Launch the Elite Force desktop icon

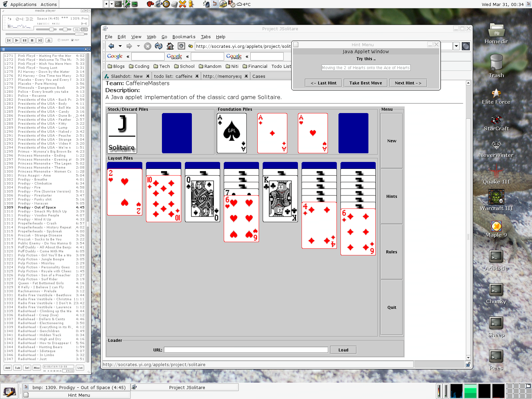click(496, 96)
